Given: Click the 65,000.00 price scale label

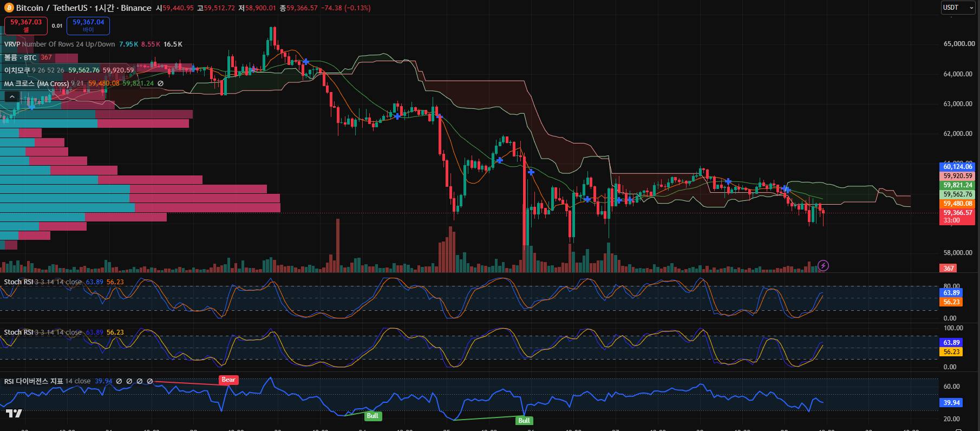Looking at the screenshot, I should pyautogui.click(x=959, y=44).
